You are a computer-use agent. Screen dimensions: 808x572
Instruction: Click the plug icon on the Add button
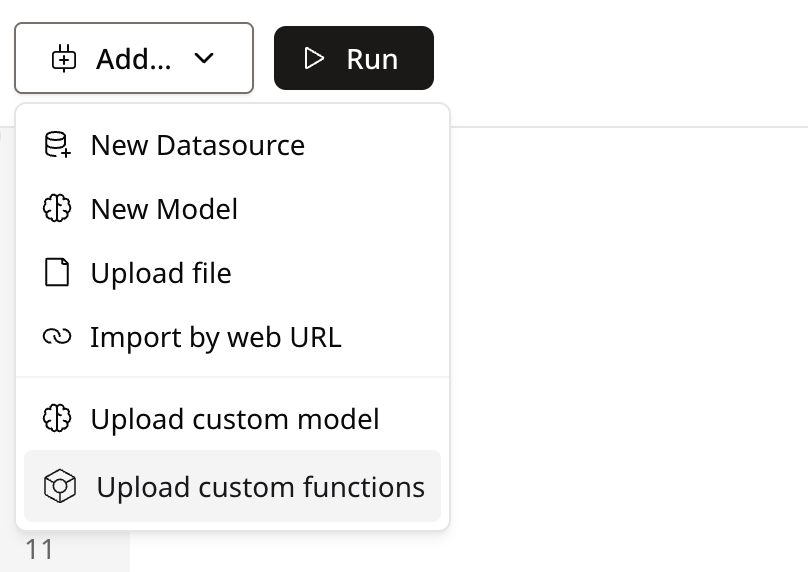coord(64,58)
